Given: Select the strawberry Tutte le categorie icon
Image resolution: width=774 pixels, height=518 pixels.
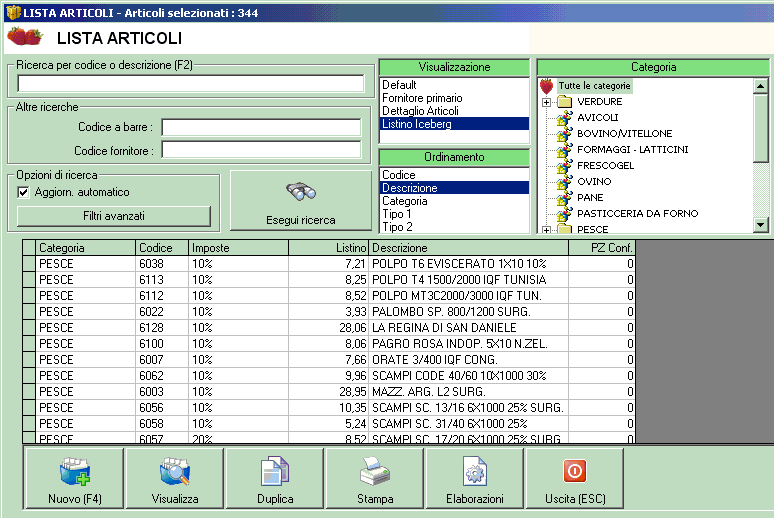Looking at the screenshot, I should pyautogui.click(x=546, y=86).
